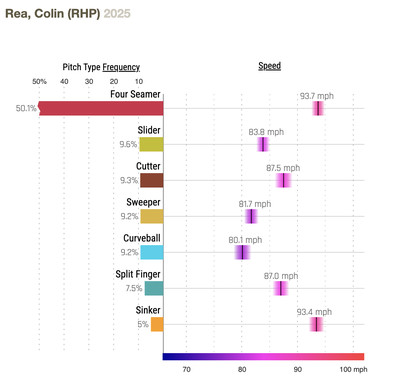
Task: Click the 93.7 mph Four Seamer marker
Action: click(x=318, y=108)
